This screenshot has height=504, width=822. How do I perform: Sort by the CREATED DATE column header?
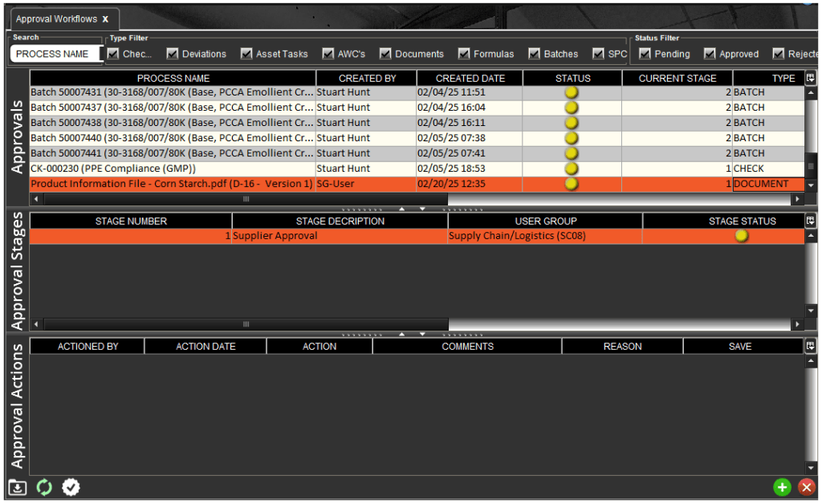click(x=470, y=78)
